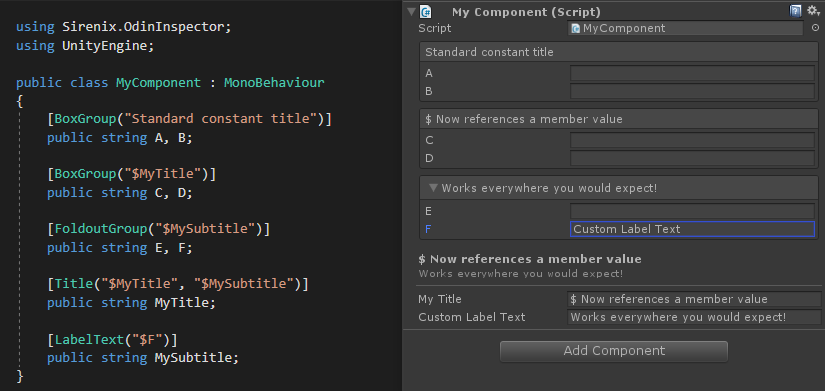825x391 pixels.
Task: Click the D text input field
Action: click(x=692, y=158)
